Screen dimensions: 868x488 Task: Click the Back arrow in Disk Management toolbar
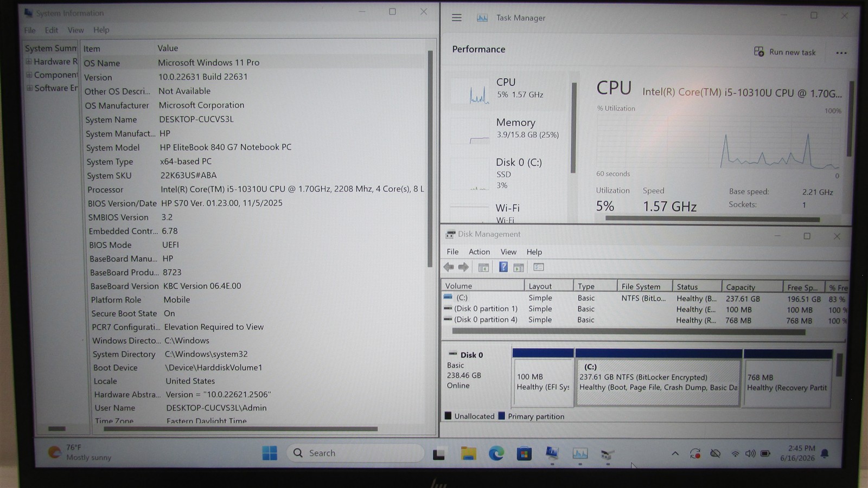449,267
